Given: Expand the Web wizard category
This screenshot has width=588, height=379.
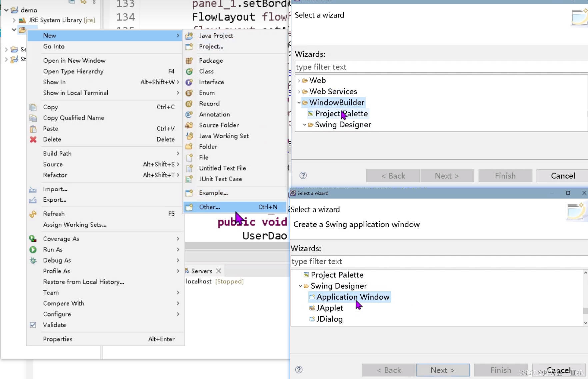Looking at the screenshot, I should pos(299,81).
